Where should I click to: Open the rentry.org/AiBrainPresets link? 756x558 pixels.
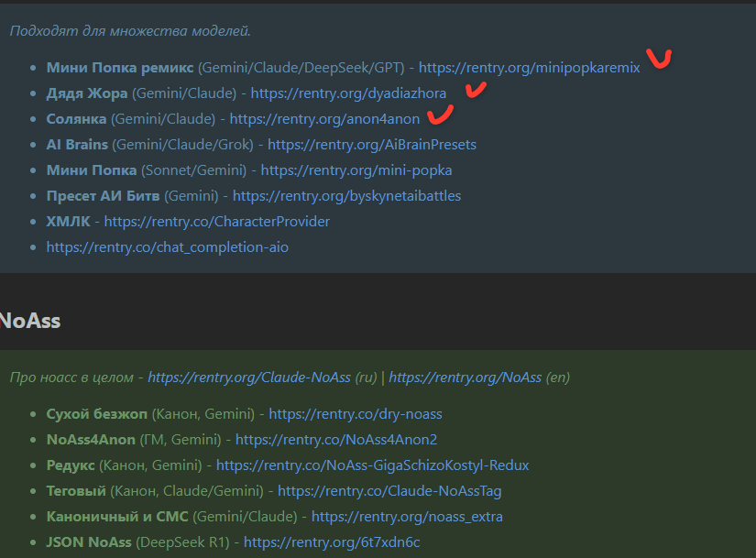pyautogui.click(x=372, y=144)
